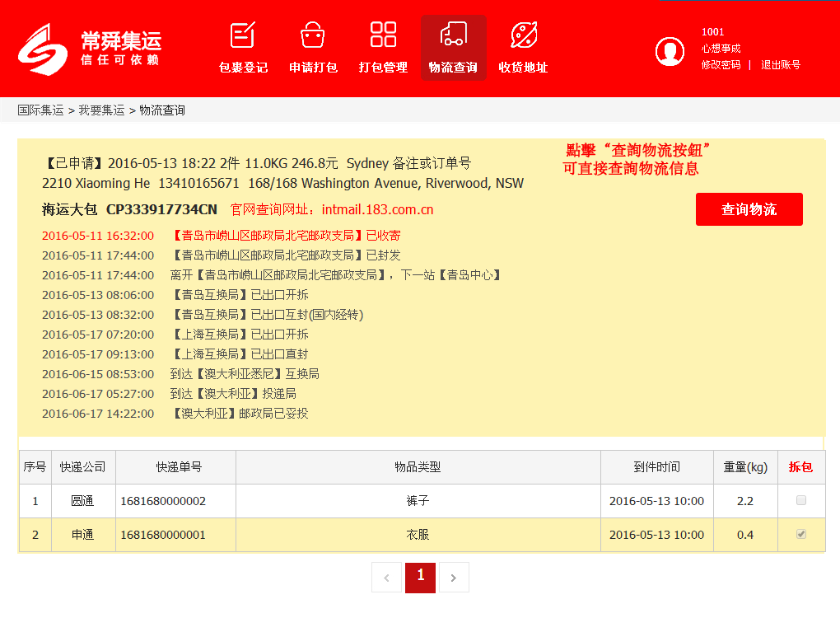Select tracking number 1681680000002 cell

pos(163,501)
